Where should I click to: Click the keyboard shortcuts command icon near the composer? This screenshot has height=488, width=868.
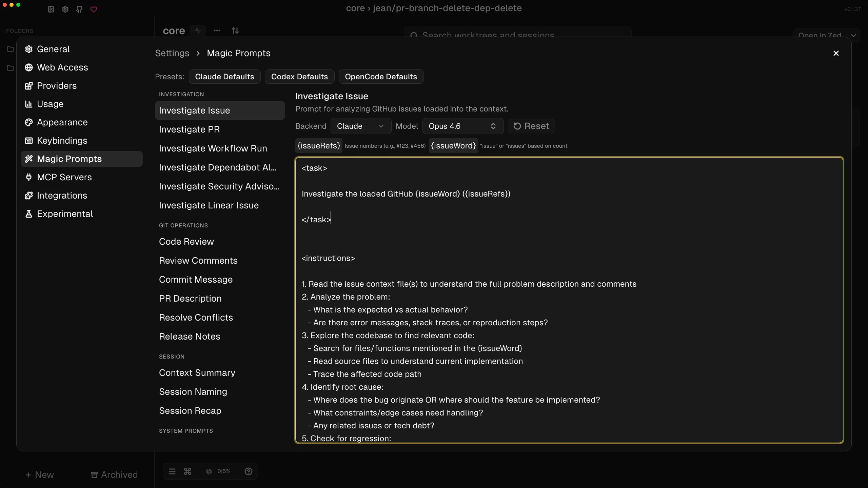click(188, 471)
